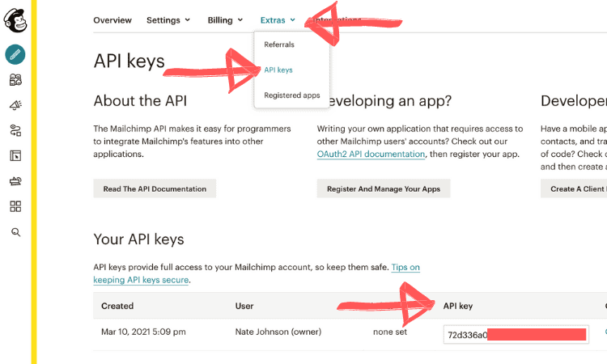Open the Automations sidebar icon
The image size is (607, 364).
[15, 130]
